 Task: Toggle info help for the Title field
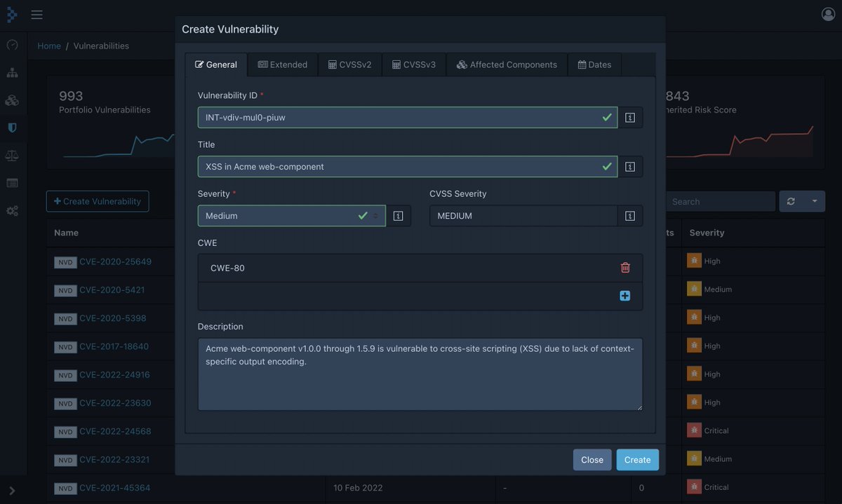629,166
